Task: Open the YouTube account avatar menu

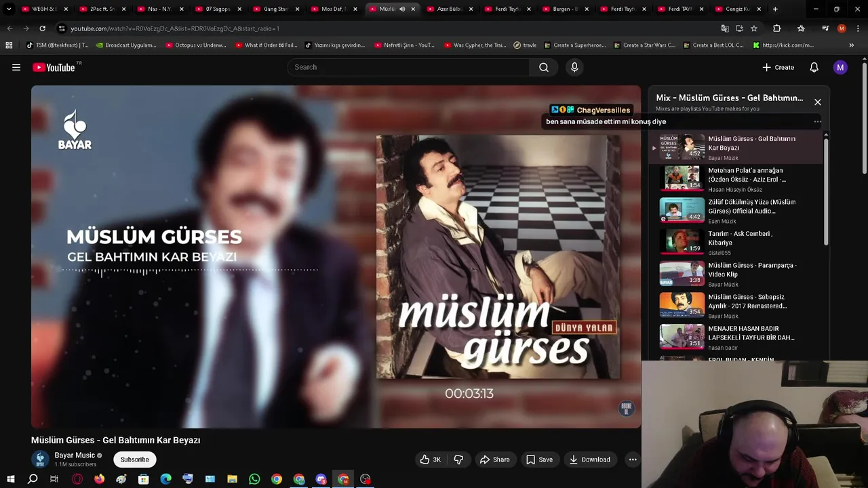Action: pyautogui.click(x=840, y=67)
